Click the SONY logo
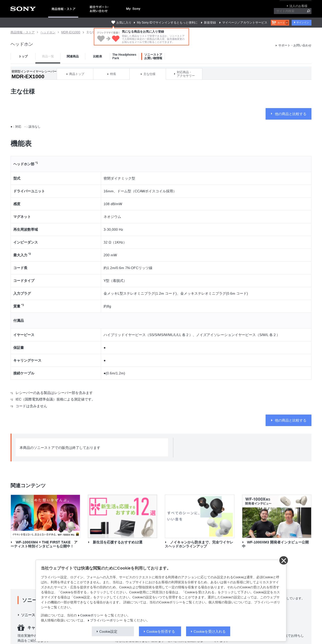Viewport: 322px width, 644px height. pos(23,9)
